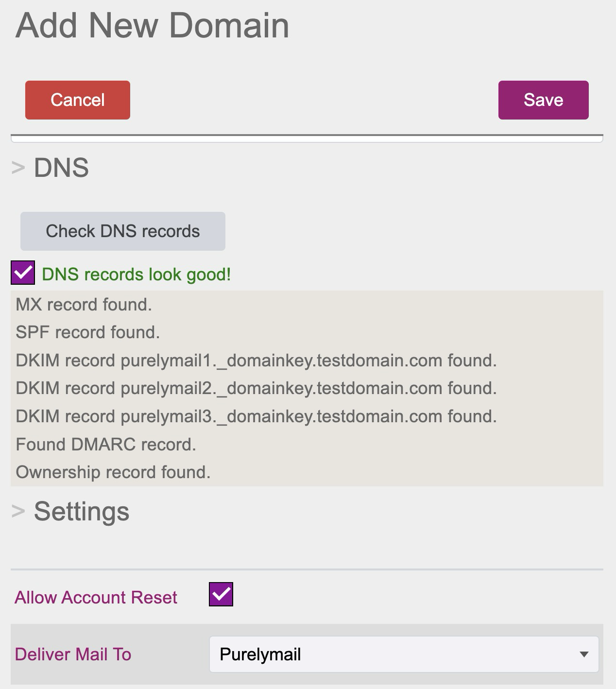Screen dimensions: 616x689
Task: Click the Allow Account Reset label
Action: coord(96,597)
